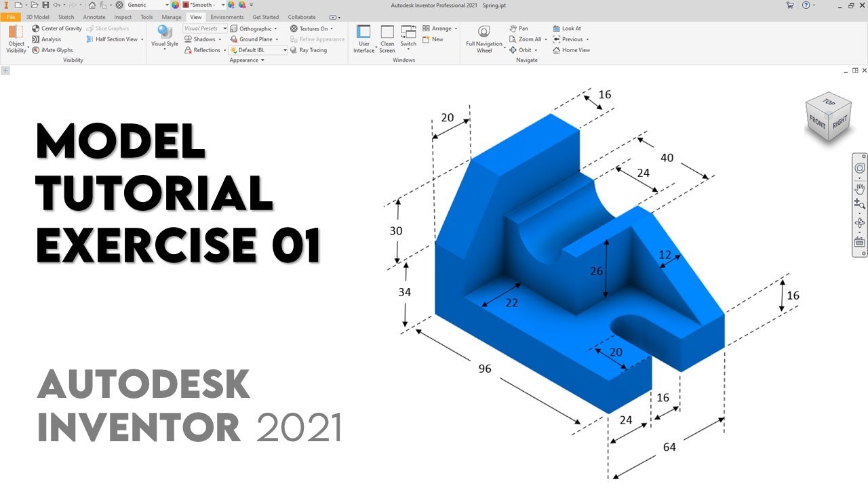Switch to Orthographic projection
This screenshot has width=868, height=488.
(251, 28)
